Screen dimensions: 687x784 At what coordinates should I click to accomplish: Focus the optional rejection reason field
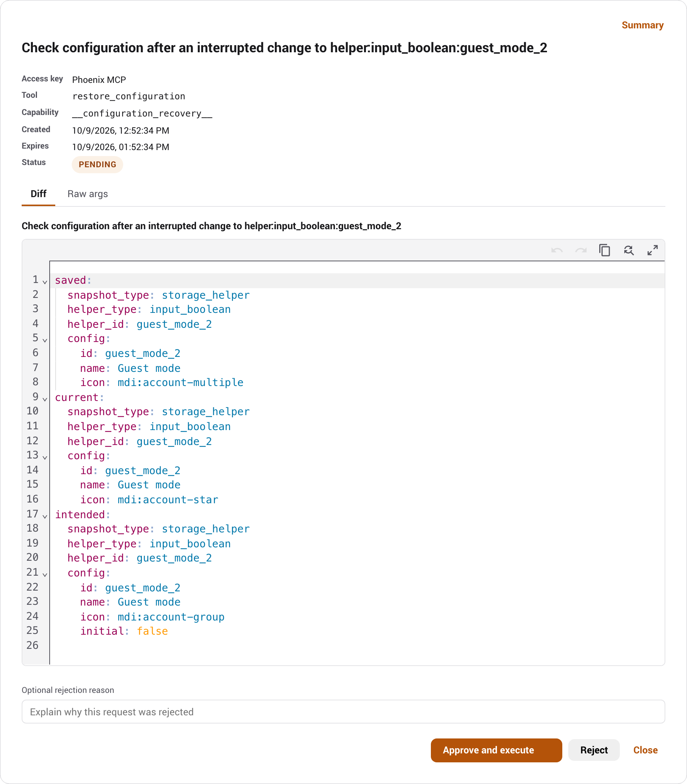tap(343, 712)
